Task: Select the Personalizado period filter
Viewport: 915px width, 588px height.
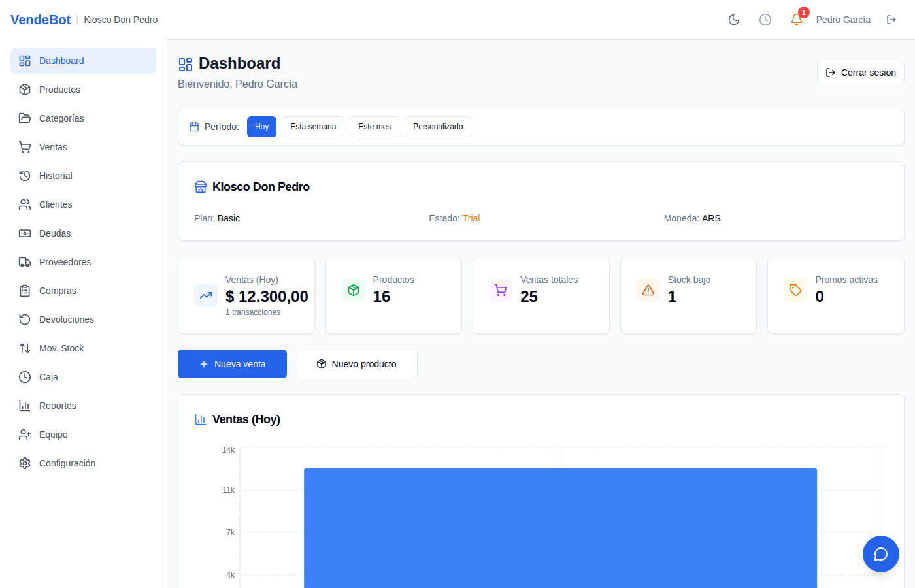Action: [438, 127]
